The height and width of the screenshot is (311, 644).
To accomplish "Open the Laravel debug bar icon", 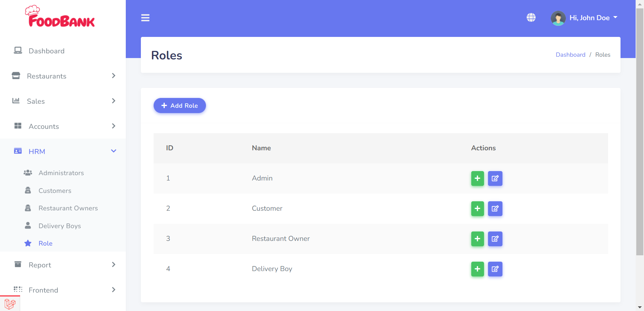I will coord(10,304).
